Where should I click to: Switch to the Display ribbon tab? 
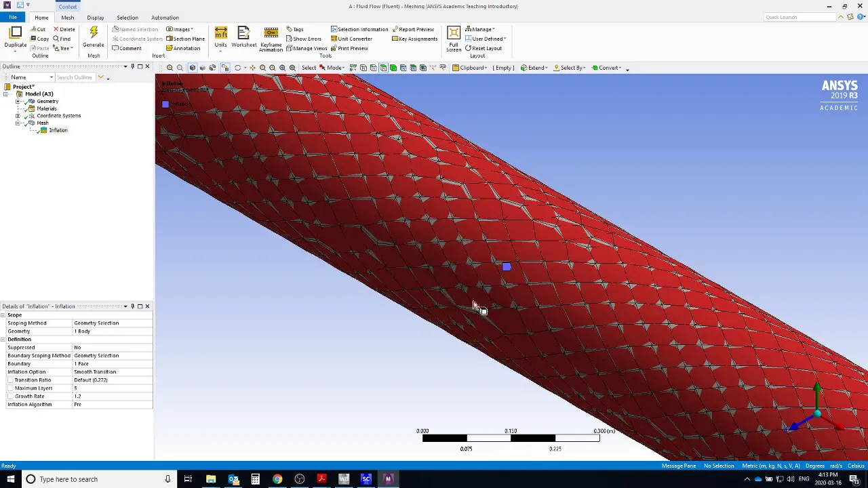[96, 18]
